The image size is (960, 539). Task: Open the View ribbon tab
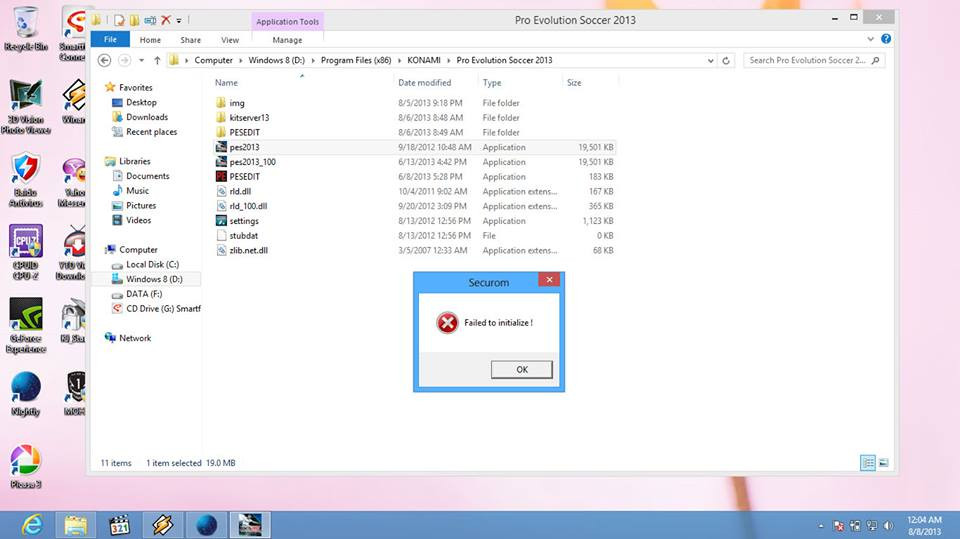coord(230,40)
